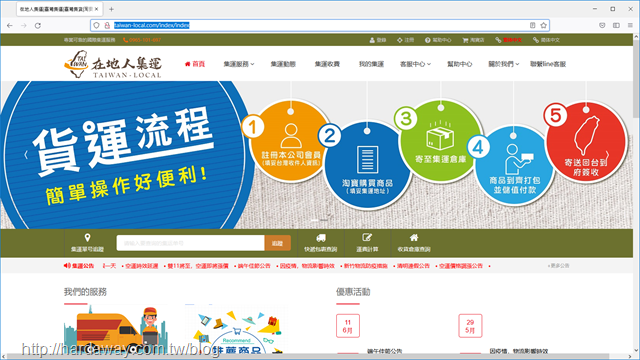Select step 3 寄至集運倉庫 circle
This screenshot has width=640, height=360.
440,141
